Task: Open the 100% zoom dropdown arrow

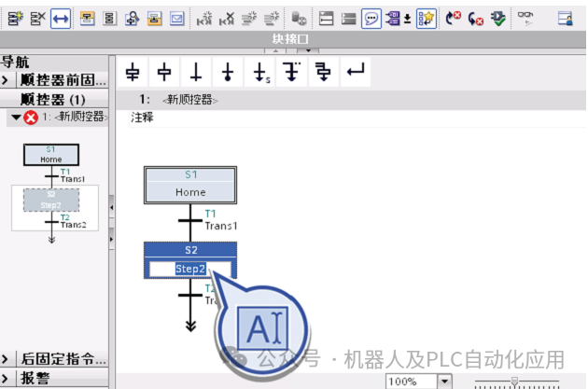Action: click(x=445, y=382)
